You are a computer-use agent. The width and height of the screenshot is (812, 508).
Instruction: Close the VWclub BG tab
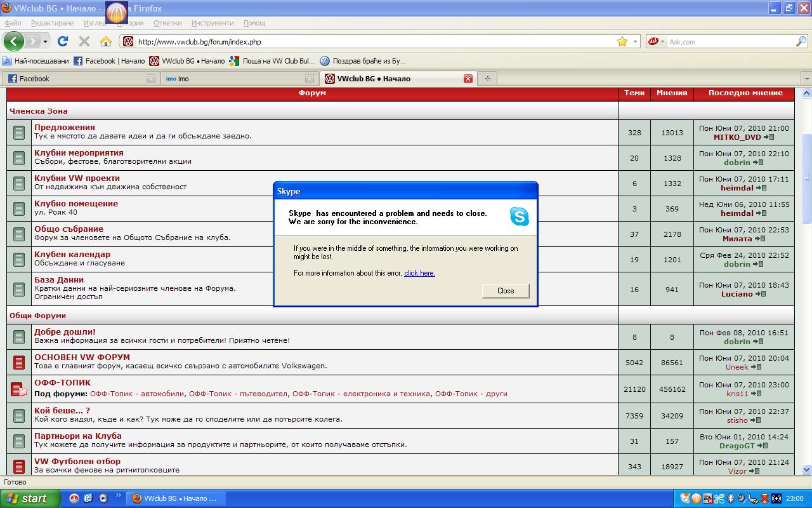(x=468, y=79)
